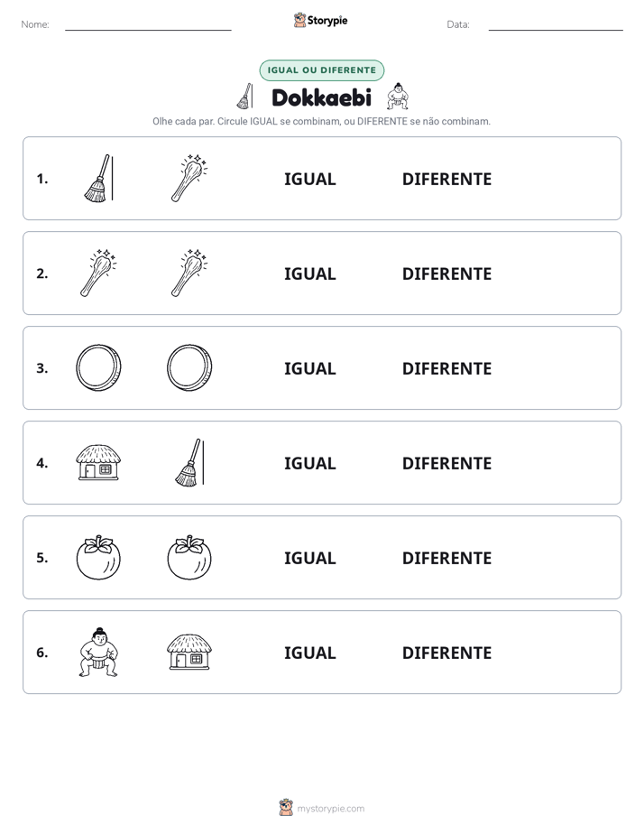
Task: Select IGUAL for question 3
Action: click(309, 368)
